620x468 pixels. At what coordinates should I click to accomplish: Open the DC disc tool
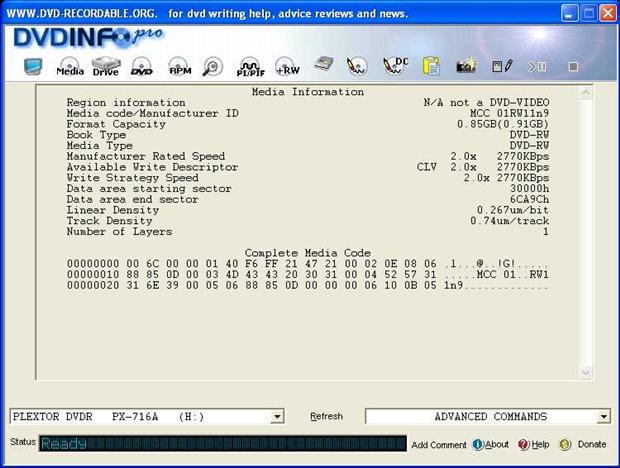click(395, 66)
